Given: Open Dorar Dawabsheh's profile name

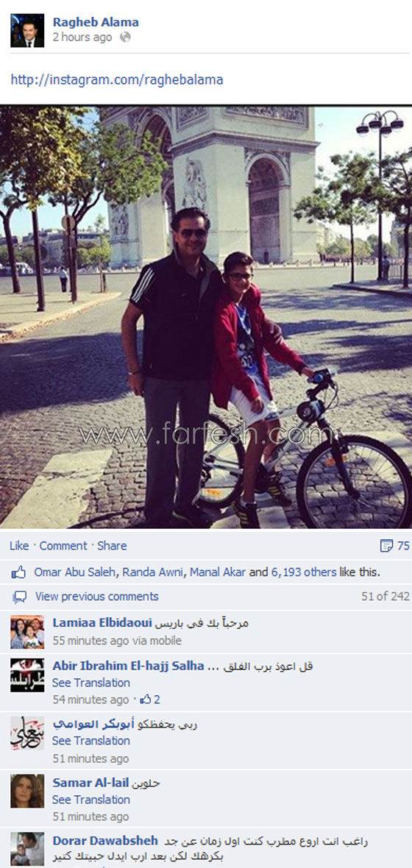Looking at the screenshot, I should (x=105, y=841).
